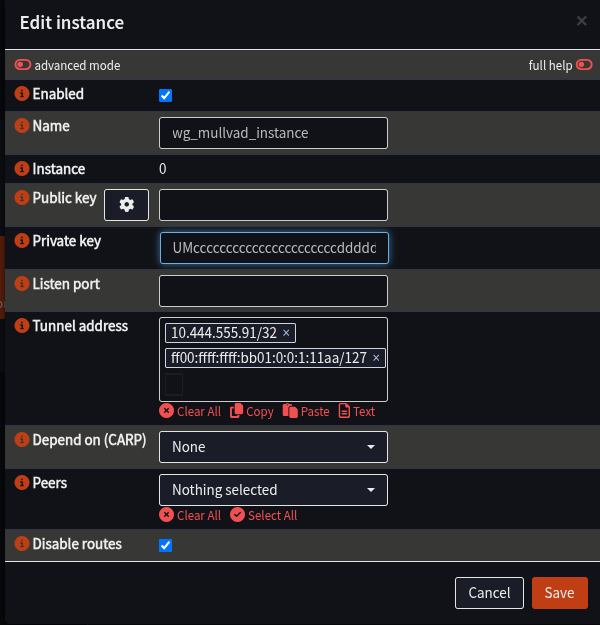This screenshot has width=600, height=625.
Task: Click the Listen port input field
Action: tap(273, 291)
